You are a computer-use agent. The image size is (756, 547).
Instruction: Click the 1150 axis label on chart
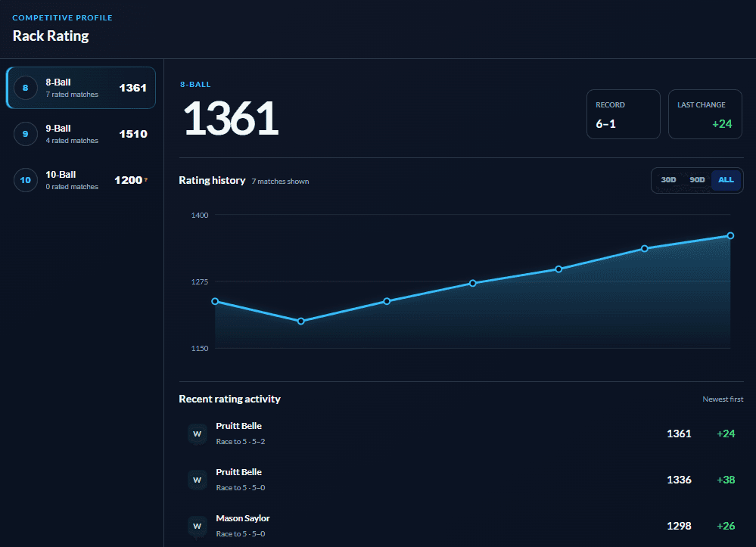pyautogui.click(x=200, y=349)
